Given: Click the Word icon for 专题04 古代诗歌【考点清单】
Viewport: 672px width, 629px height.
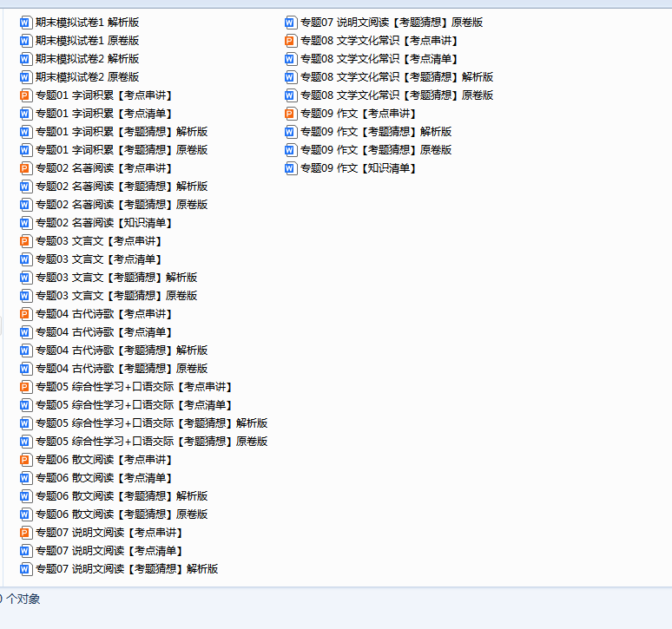Looking at the screenshot, I should [x=26, y=332].
